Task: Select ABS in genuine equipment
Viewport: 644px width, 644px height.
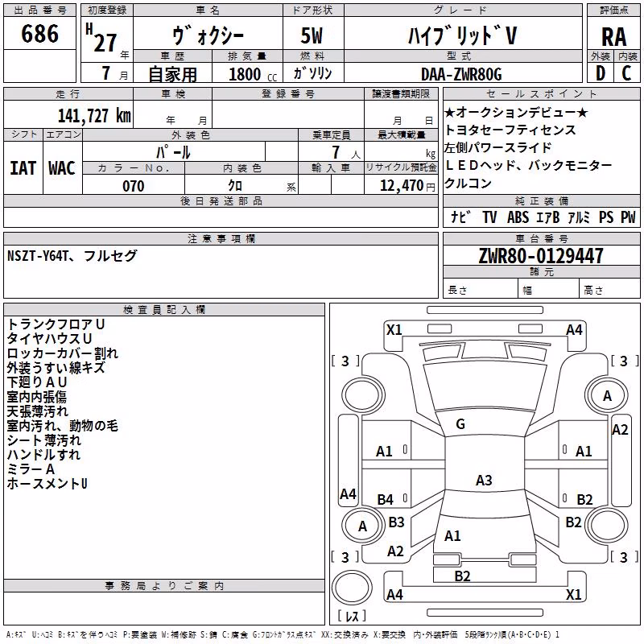Action: (518, 217)
